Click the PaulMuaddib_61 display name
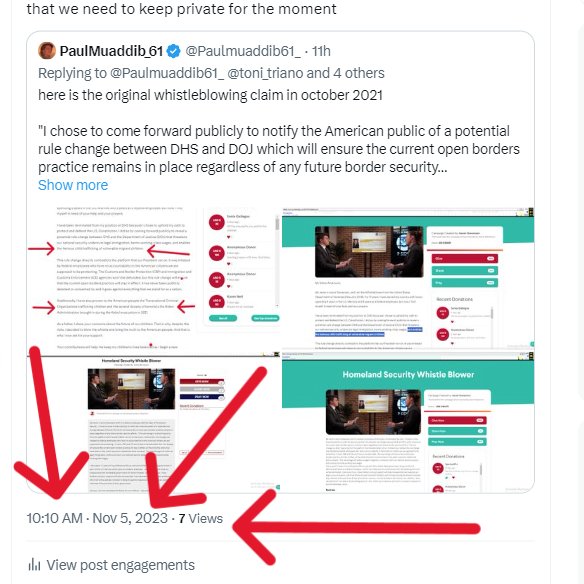The image size is (584, 584). tap(111, 51)
